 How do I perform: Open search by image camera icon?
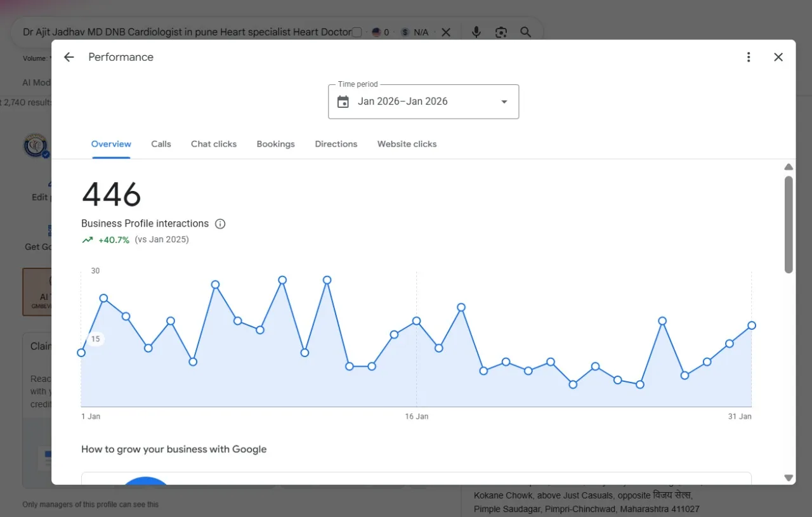click(501, 32)
